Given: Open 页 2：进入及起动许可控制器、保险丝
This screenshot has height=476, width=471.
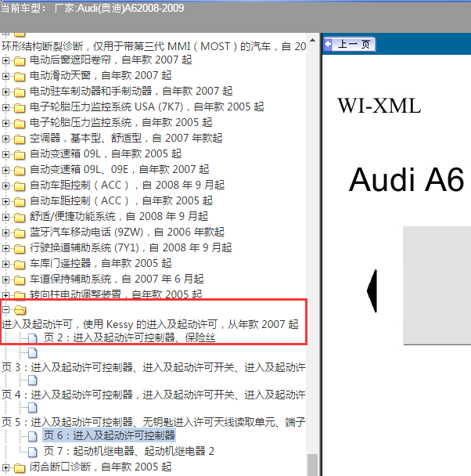Looking at the screenshot, I should 130,337.
